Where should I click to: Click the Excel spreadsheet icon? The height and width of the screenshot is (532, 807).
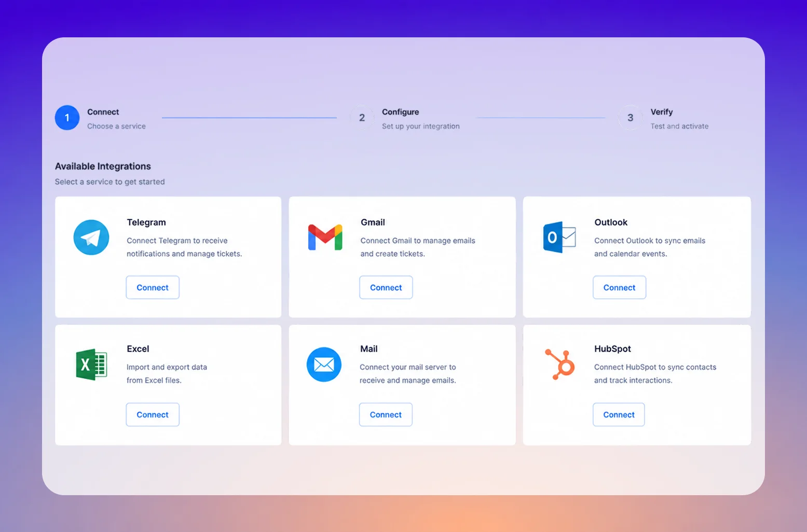point(91,365)
